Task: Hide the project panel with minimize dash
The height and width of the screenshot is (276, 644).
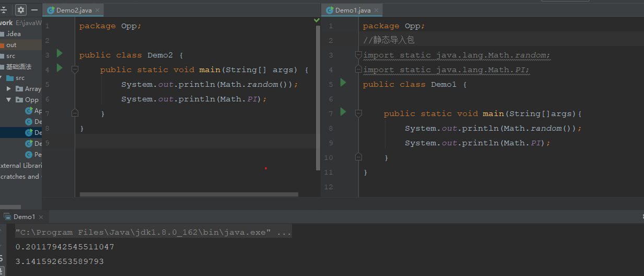Action: pyautogui.click(x=34, y=9)
